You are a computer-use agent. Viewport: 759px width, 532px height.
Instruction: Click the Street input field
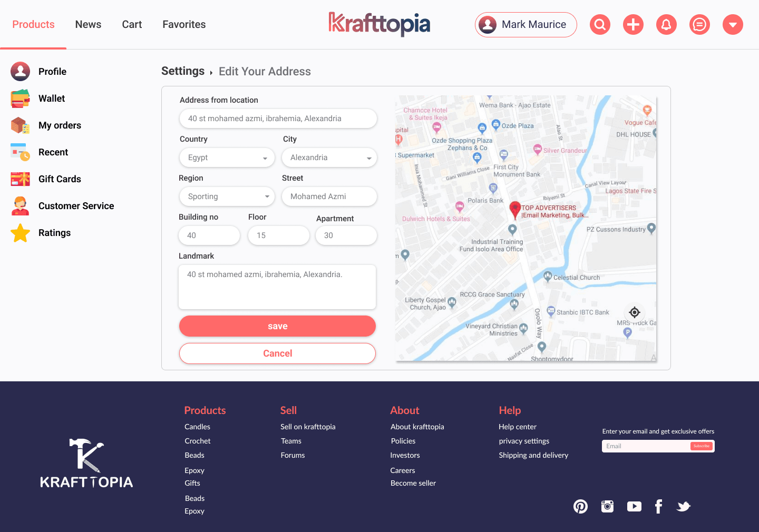pyautogui.click(x=329, y=196)
